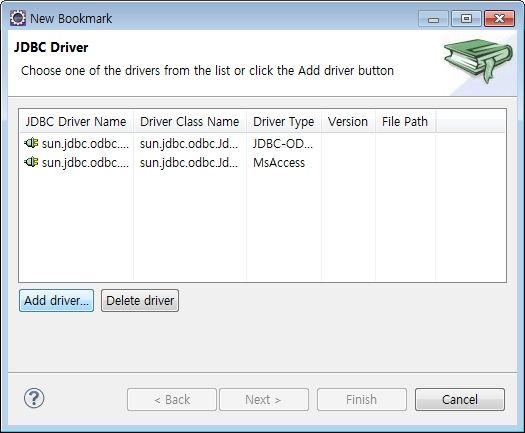Click the Delete driver button

pos(140,300)
